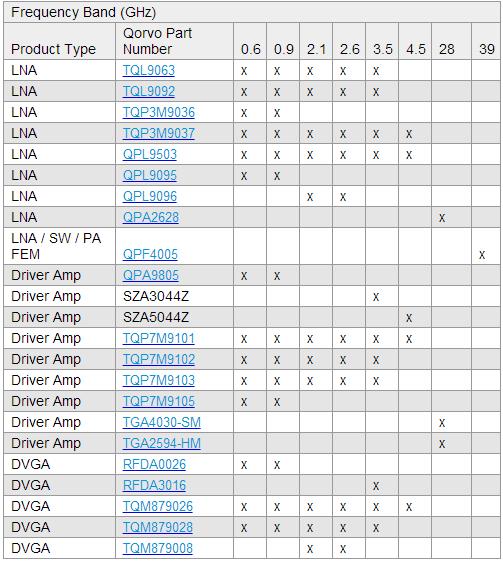Open the TGA2594-HM Driver Amp link
Screen dimensions: 503x564
pyautogui.click(x=162, y=443)
